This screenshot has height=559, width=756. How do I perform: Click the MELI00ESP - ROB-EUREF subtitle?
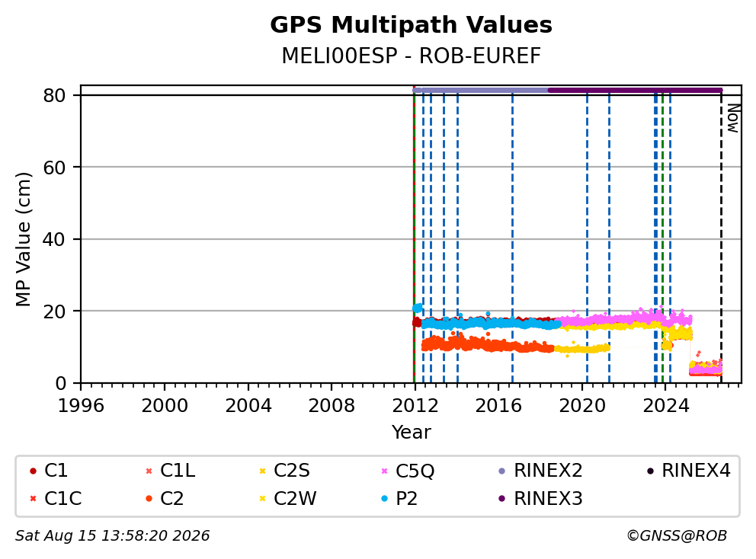tap(412, 56)
